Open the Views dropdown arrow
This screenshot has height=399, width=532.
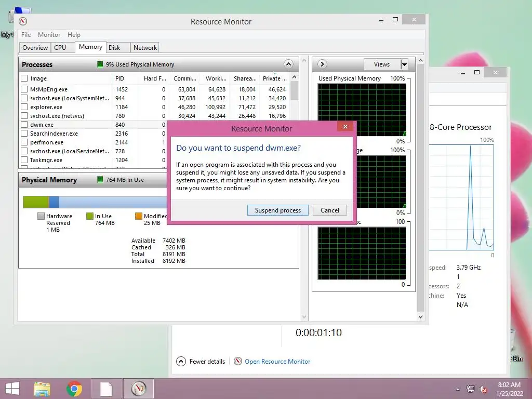(404, 64)
